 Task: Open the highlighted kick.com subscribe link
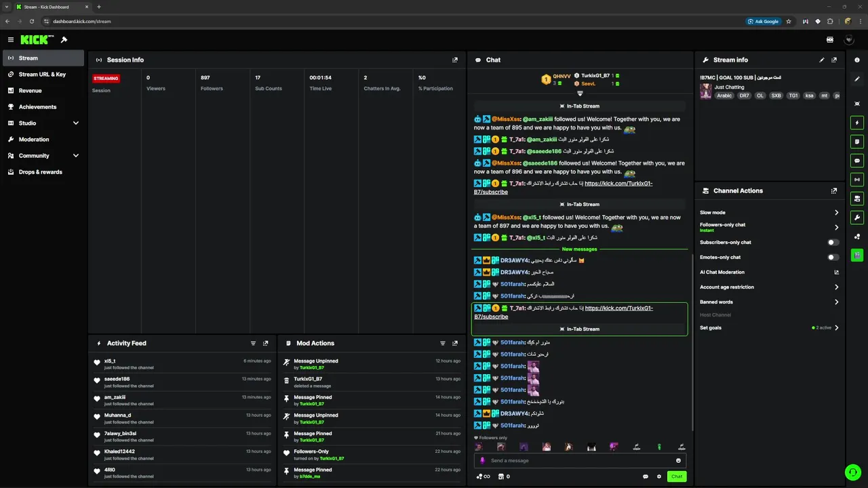click(x=618, y=308)
